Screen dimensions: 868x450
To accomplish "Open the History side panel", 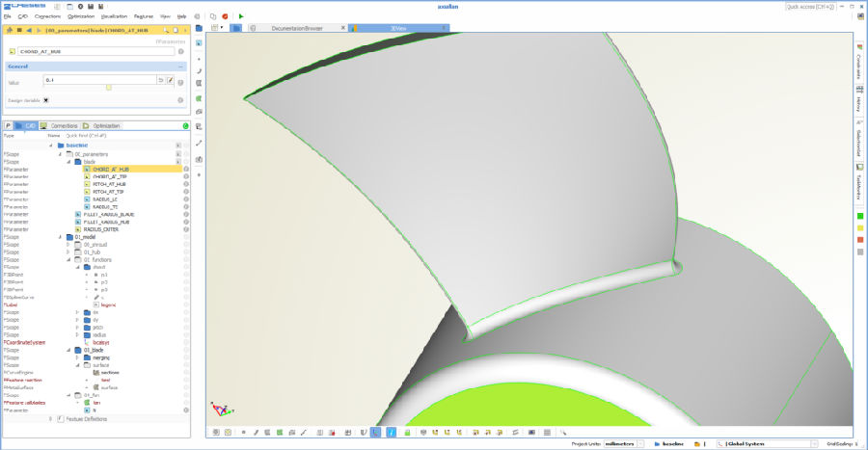I will [859, 98].
